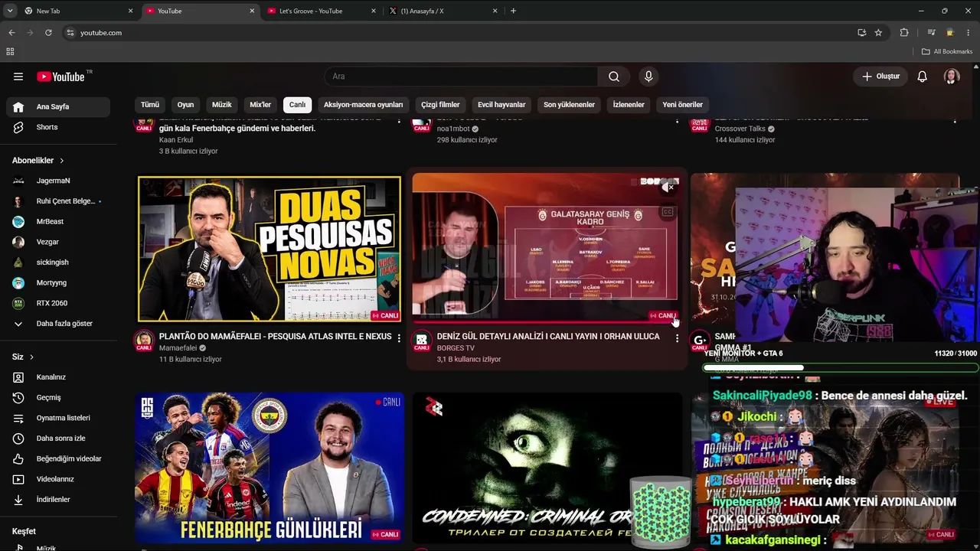
Task: Bookmark this page with the star icon
Action: (x=878, y=33)
